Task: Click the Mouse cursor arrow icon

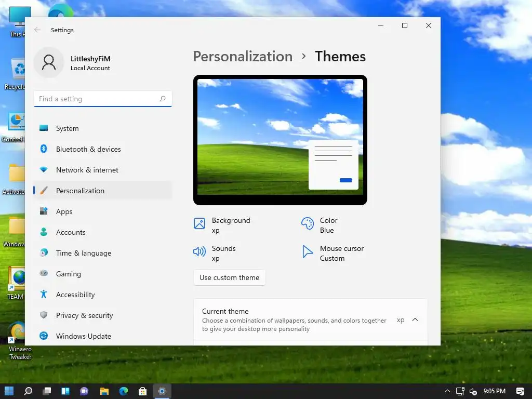Action: click(307, 251)
